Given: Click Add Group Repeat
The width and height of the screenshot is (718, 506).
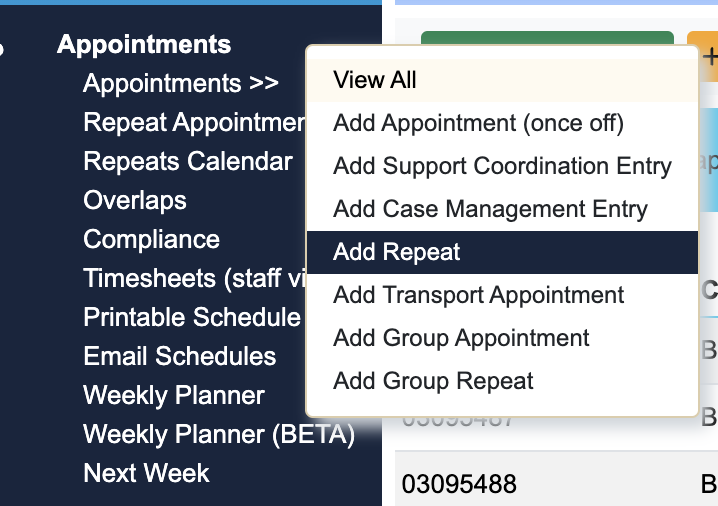Looking at the screenshot, I should pos(433,381).
